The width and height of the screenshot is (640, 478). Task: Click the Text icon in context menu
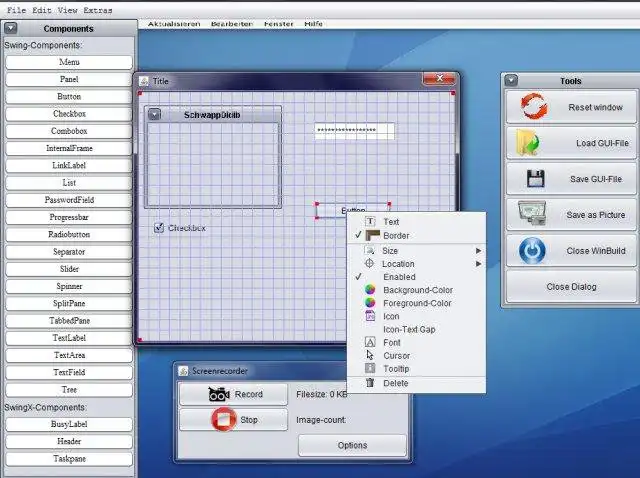370,222
